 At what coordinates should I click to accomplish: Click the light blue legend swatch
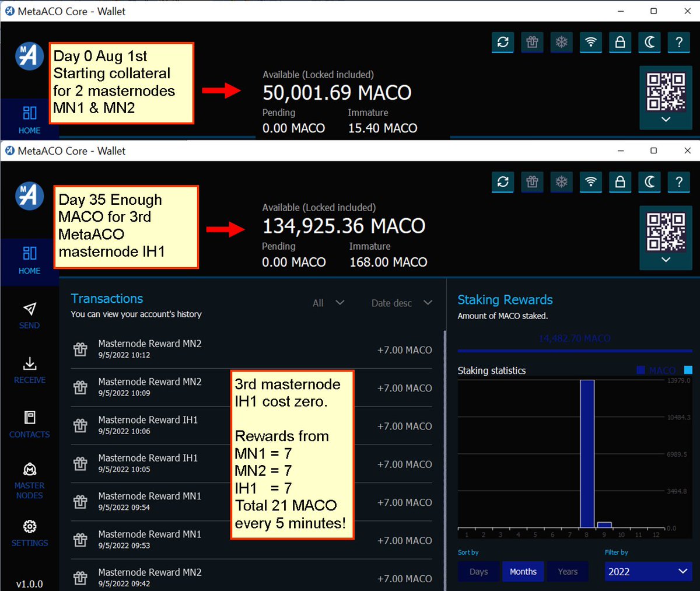[688, 370]
